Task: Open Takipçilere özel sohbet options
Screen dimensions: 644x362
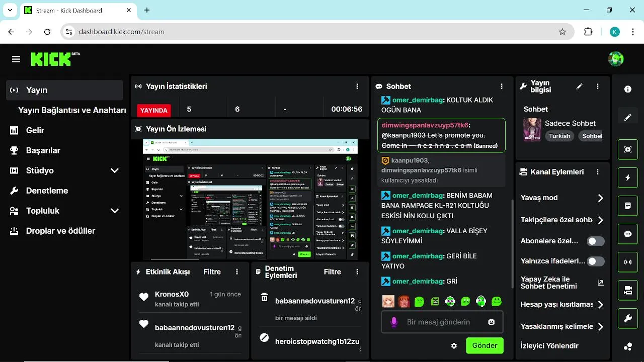Action: 562,220
